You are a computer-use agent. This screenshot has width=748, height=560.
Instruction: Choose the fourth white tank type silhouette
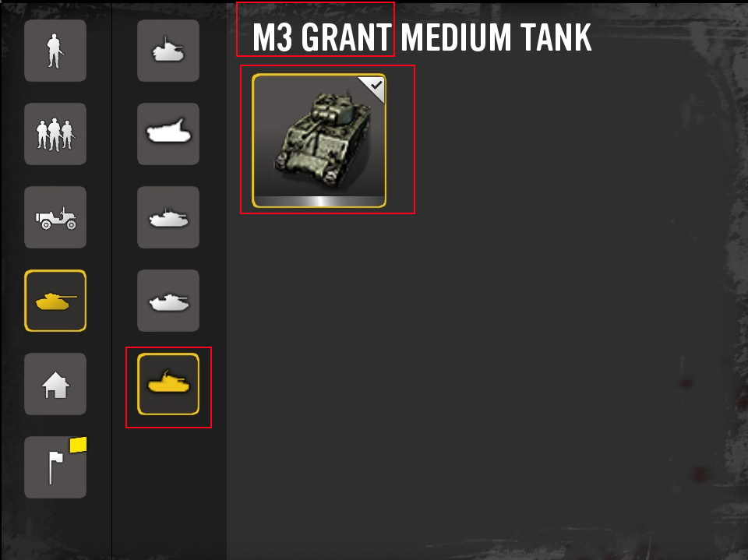click(x=168, y=301)
